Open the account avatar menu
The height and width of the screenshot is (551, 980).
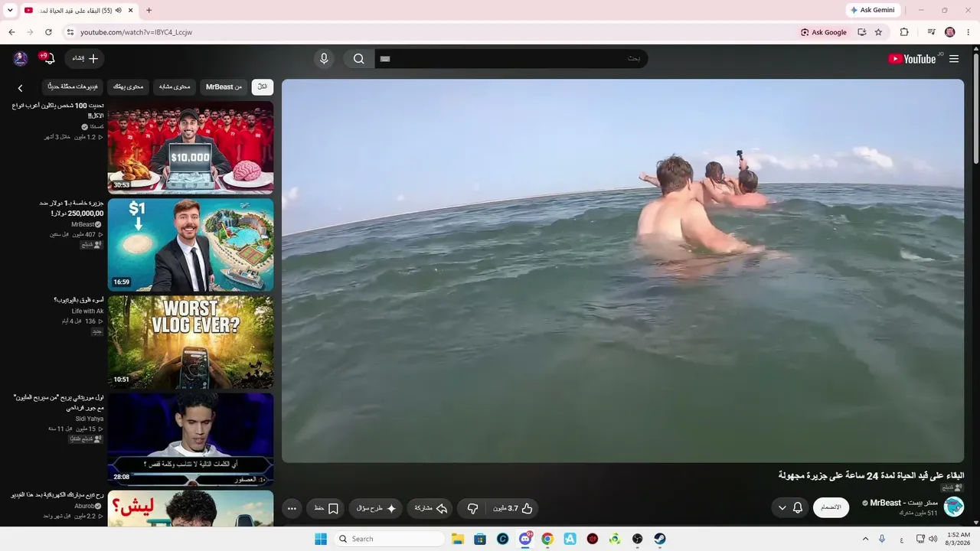tap(21, 59)
